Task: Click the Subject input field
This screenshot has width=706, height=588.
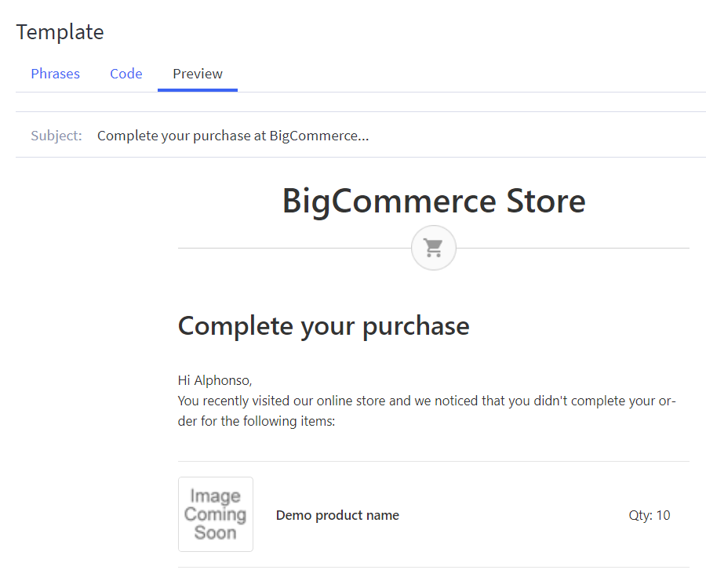Action: [x=314, y=135]
